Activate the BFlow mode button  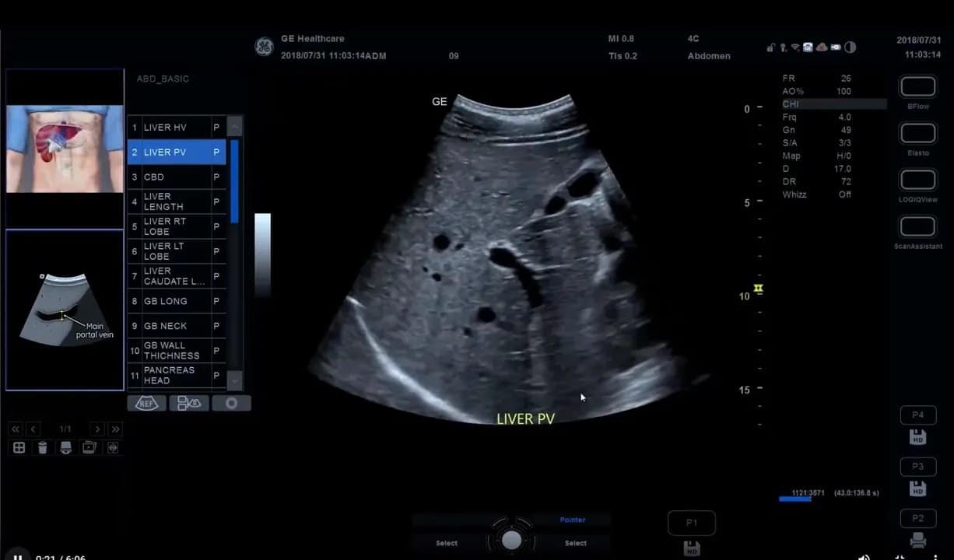point(917,86)
